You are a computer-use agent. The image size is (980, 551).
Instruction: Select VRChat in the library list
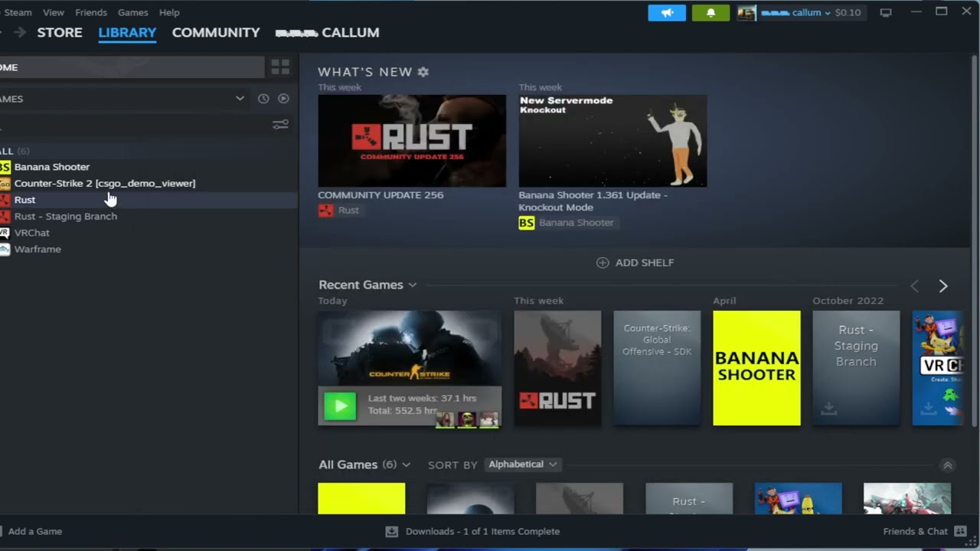point(31,233)
